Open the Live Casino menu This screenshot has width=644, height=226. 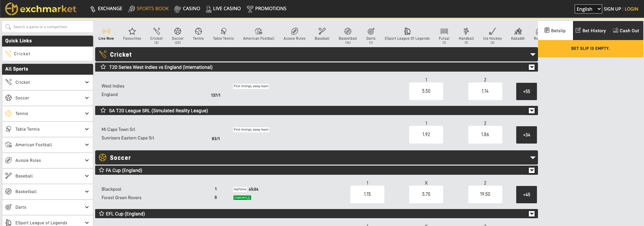(x=223, y=9)
